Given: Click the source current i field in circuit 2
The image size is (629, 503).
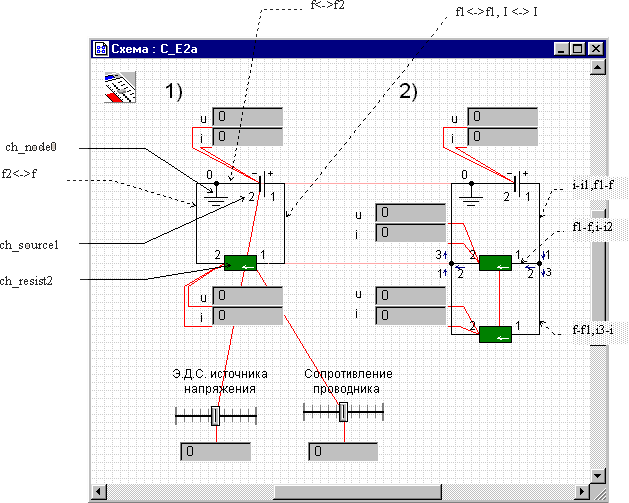Looking at the screenshot, I should (503, 137).
